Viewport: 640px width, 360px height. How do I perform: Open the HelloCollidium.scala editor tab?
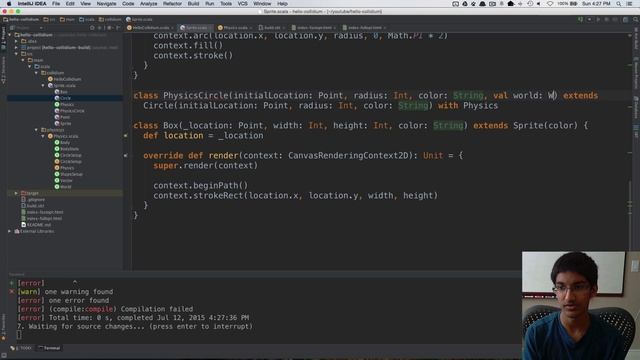pos(150,28)
